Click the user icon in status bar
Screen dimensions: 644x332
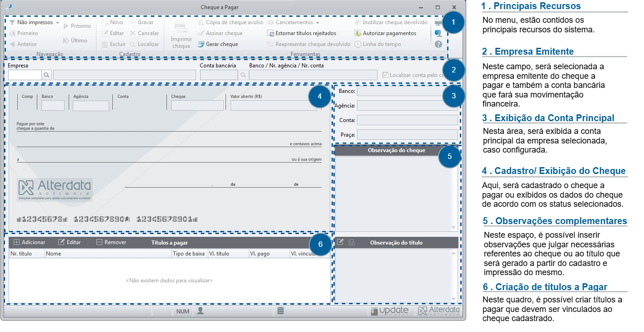point(200,311)
